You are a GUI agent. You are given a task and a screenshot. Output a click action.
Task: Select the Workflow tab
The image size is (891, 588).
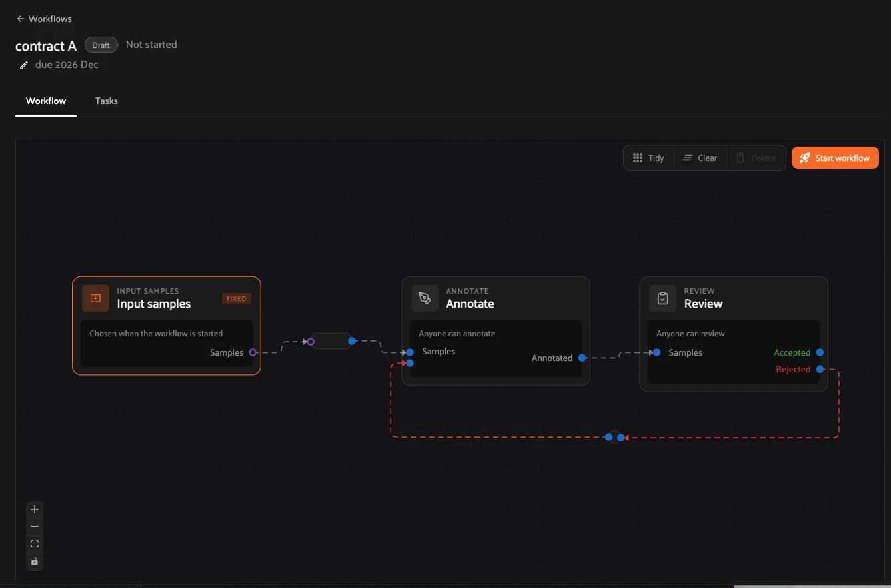tap(46, 101)
